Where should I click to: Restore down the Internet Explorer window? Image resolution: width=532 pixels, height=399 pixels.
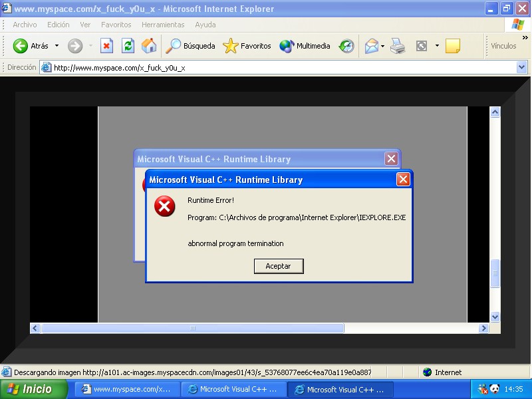[x=506, y=9]
